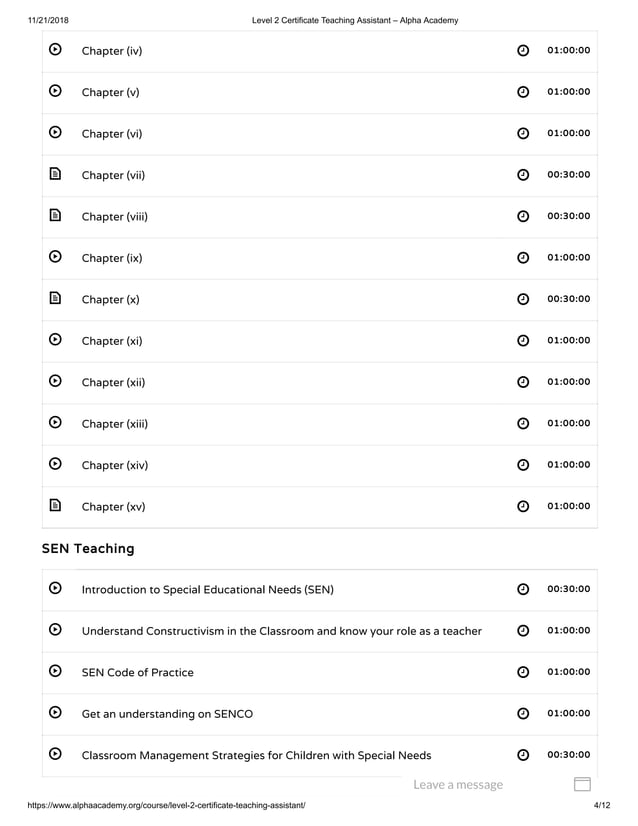The height and width of the screenshot is (826, 638).
Task: Open the Chapter (xi) lesson
Action: pyautogui.click(x=112, y=341)
